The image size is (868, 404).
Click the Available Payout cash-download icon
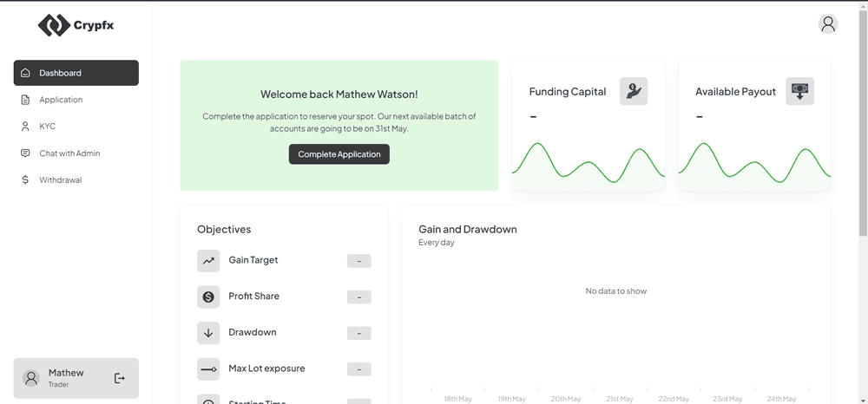pyautogui.click(x=799, y=91)
